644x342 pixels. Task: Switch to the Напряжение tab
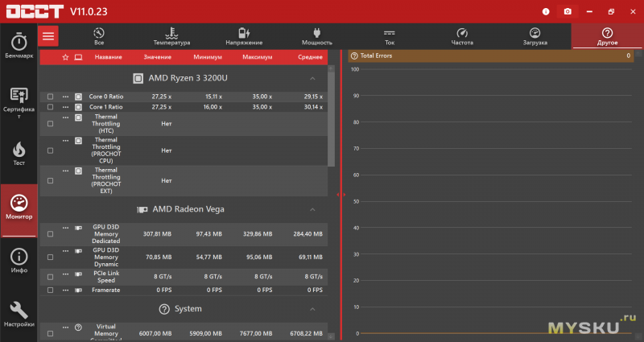click(x=244, y=36)
